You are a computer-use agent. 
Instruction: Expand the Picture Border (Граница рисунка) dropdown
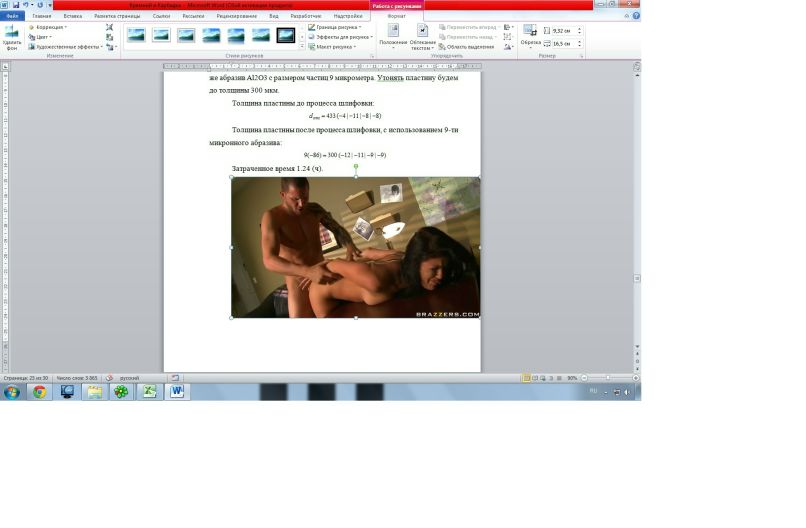[338, 27]
